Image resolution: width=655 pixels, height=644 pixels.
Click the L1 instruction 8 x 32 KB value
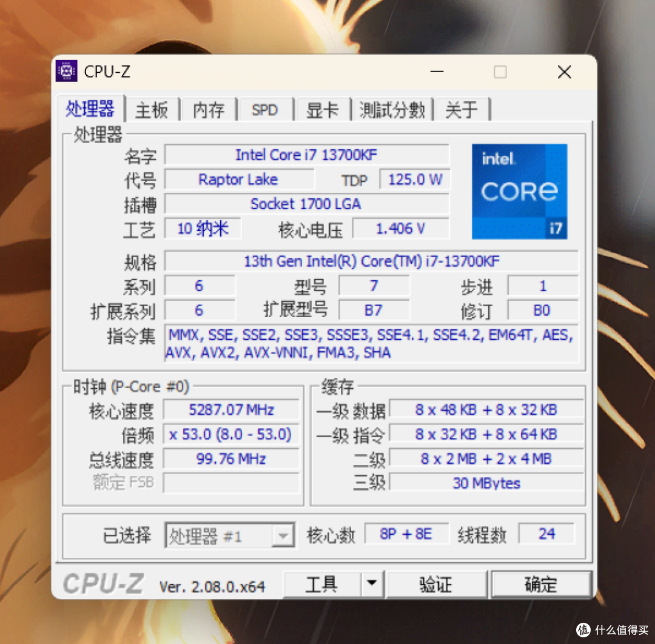[x=486, y=434]
